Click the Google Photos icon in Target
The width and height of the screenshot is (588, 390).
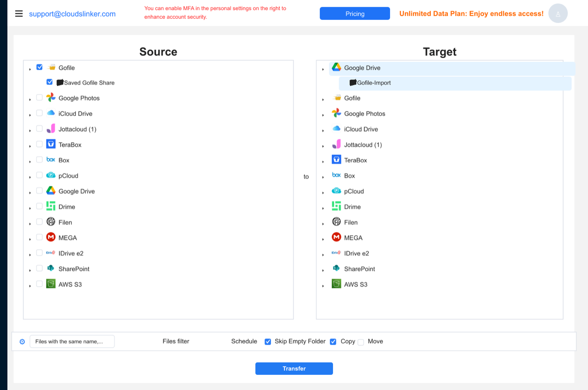point(337,113)
